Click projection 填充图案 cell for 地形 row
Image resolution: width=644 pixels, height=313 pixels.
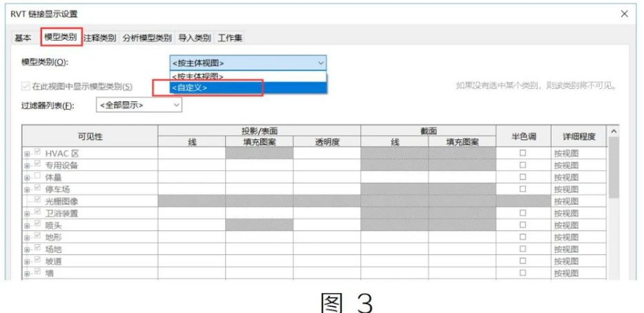pos(259,237)
